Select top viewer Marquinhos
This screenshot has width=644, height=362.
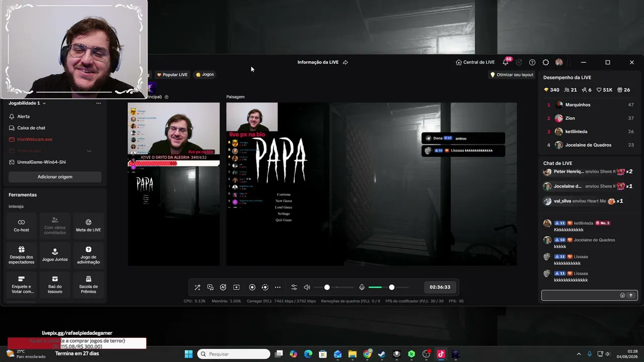pyautogui.click(x=590, y=105)
